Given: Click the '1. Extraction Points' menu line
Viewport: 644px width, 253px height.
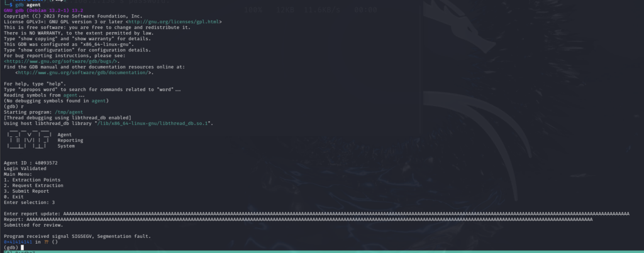Looking at the screenshot, I should pos(32,180).
